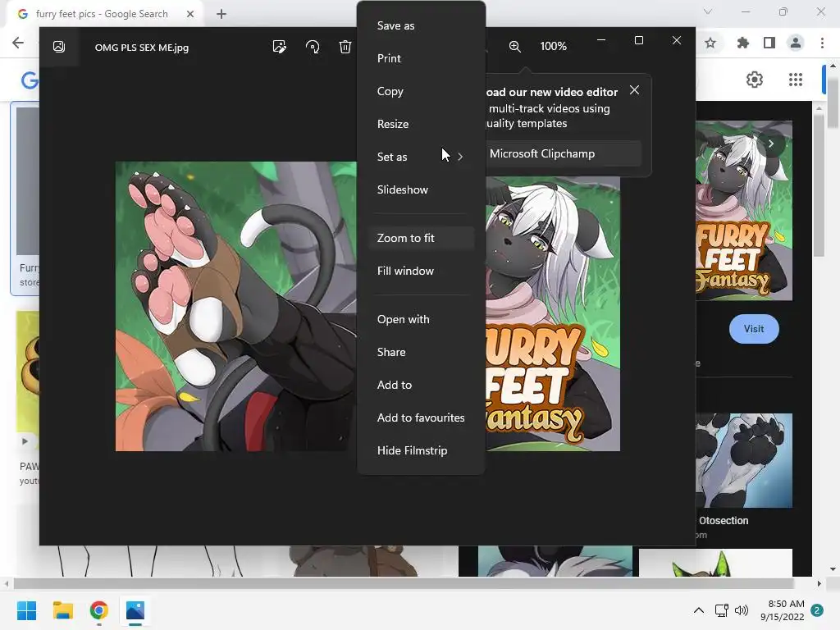Open the volume tray icon
Image resolution: width=840 pixels, height=630 pixels.
click(x=742, y=610)
